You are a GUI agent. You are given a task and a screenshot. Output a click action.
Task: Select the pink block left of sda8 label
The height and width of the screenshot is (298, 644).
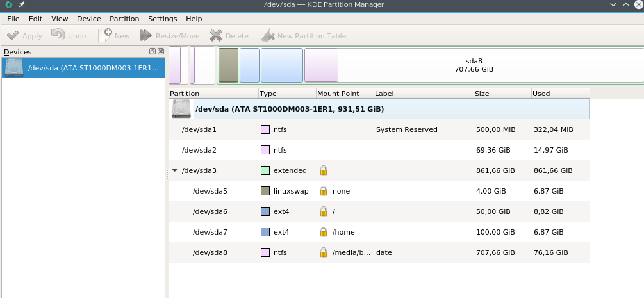(321, 65)
